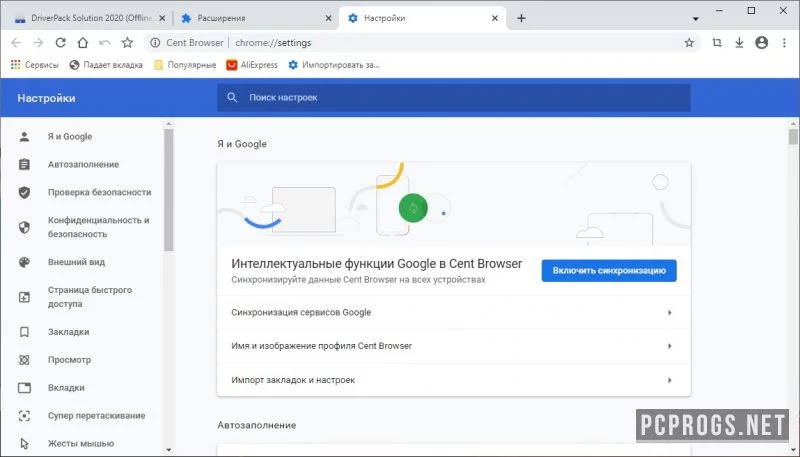Open Я и Google in sidebar
The image size is (800, 457).
tap(69, 137)
